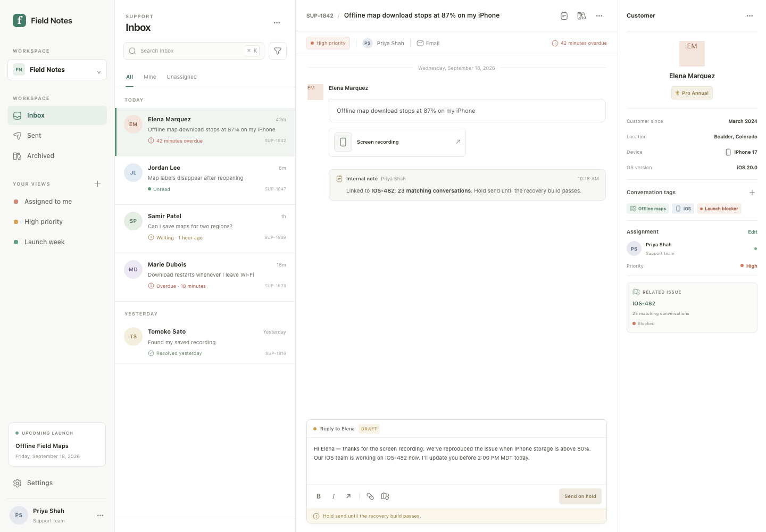
Task: Click the phone icon on Screen recording
Action: click(343, 142)
